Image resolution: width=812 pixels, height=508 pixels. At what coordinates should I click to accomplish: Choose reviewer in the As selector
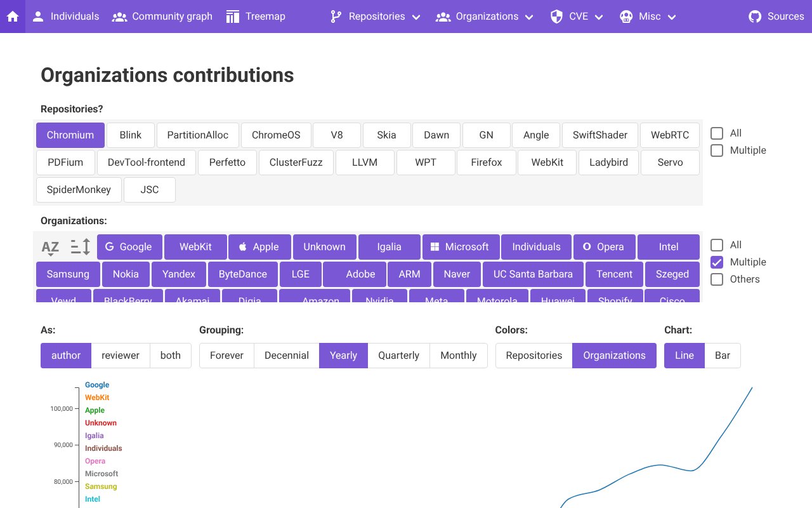coord(121,356)
